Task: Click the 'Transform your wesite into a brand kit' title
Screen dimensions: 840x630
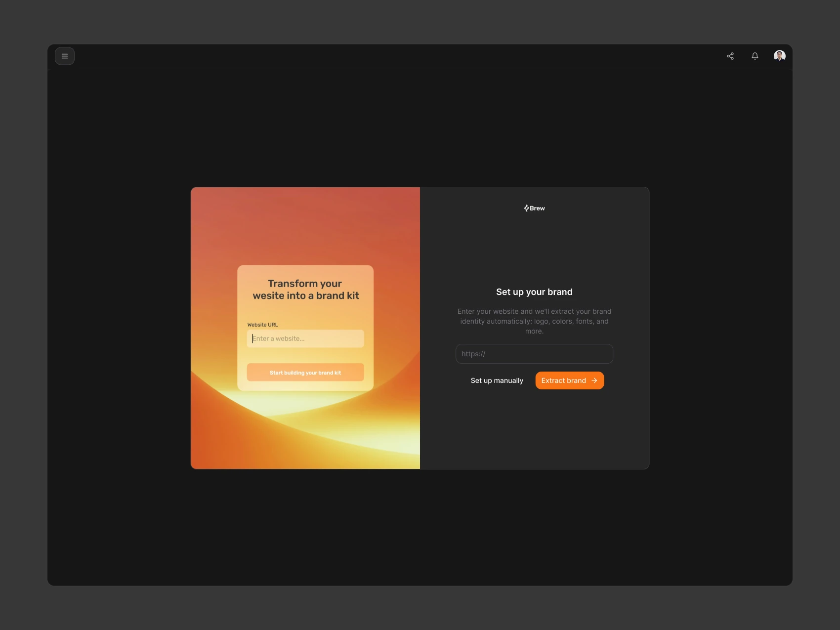Action: tap(306, 290)
